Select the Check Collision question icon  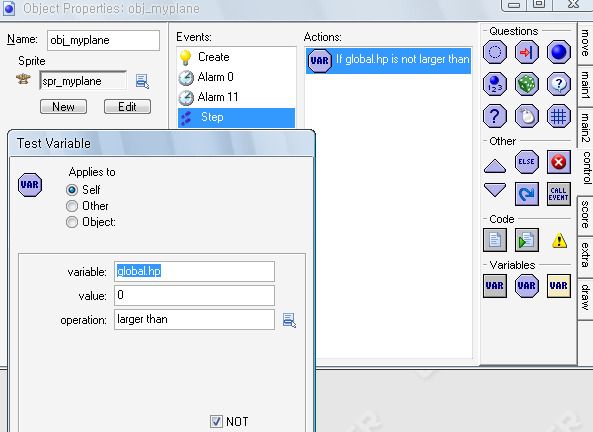click(x=526, y=52)
